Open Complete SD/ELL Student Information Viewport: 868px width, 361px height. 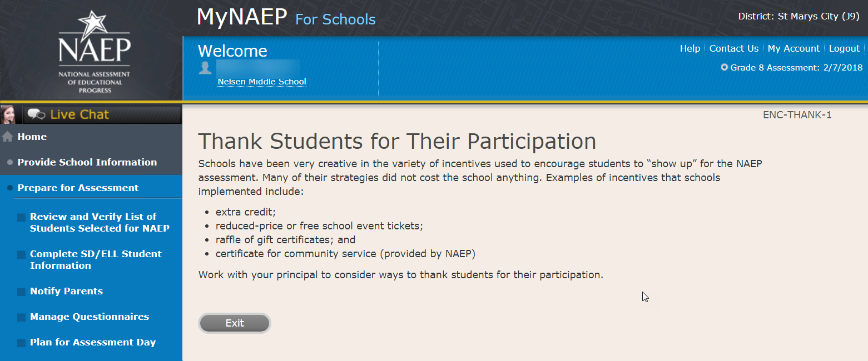click(96, 259)
